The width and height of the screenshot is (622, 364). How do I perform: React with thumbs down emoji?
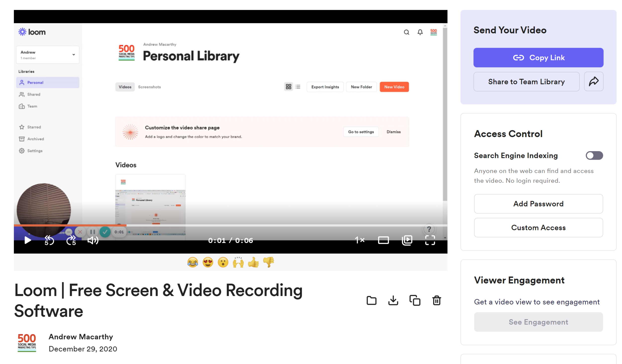click(268, 262)
